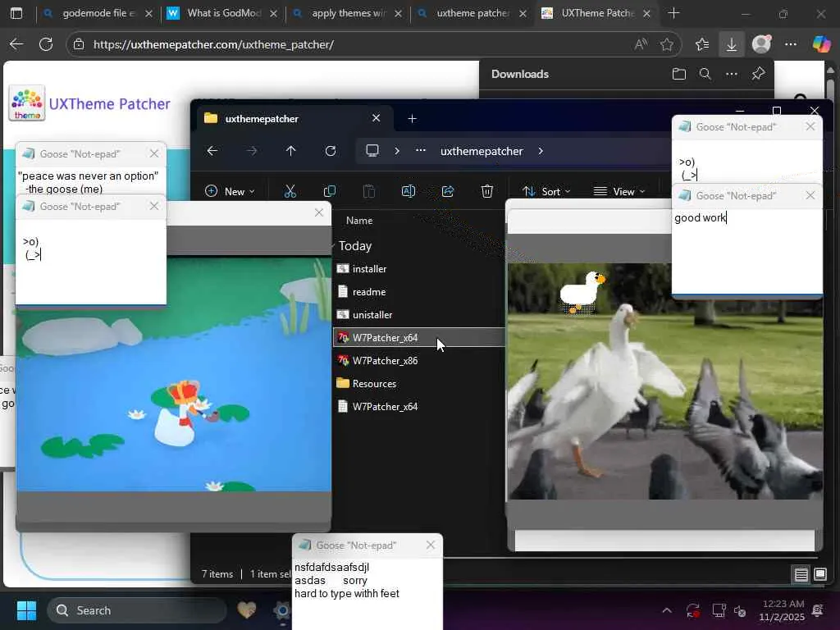The width and height of the screenshot is (840, 630).
Task: Click the Read aloud icon in address bar
Action: click(641, 44)
